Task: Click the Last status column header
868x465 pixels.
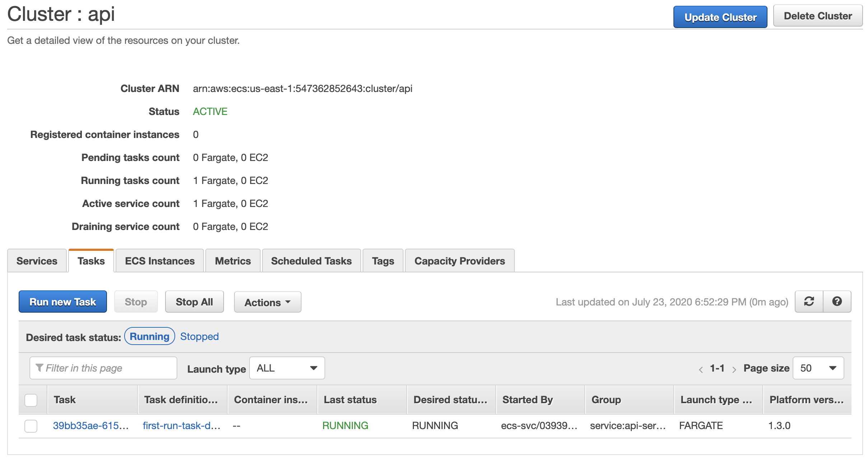Action: [350, 400]
